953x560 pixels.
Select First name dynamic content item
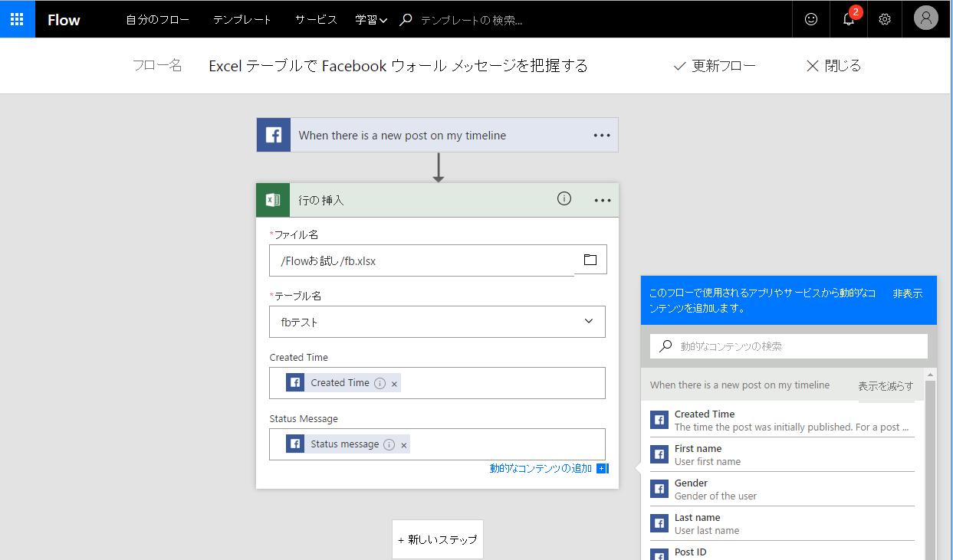click(782, 454)
